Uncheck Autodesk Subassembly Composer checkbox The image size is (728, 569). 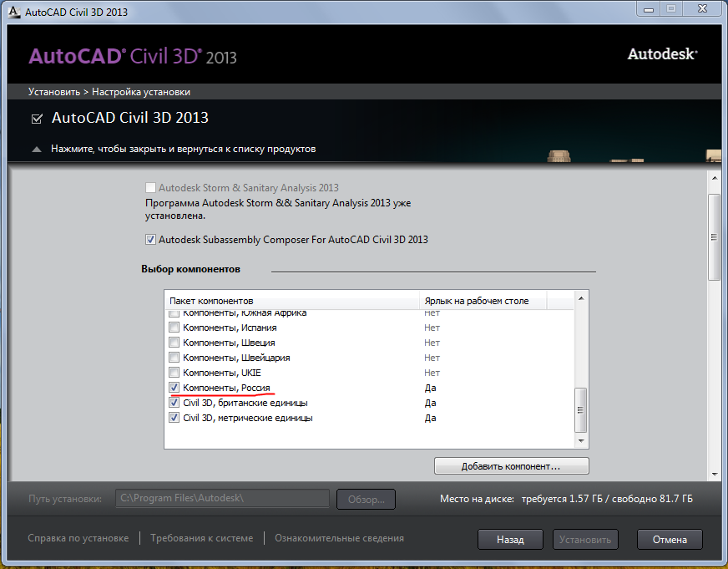point(150,240)
